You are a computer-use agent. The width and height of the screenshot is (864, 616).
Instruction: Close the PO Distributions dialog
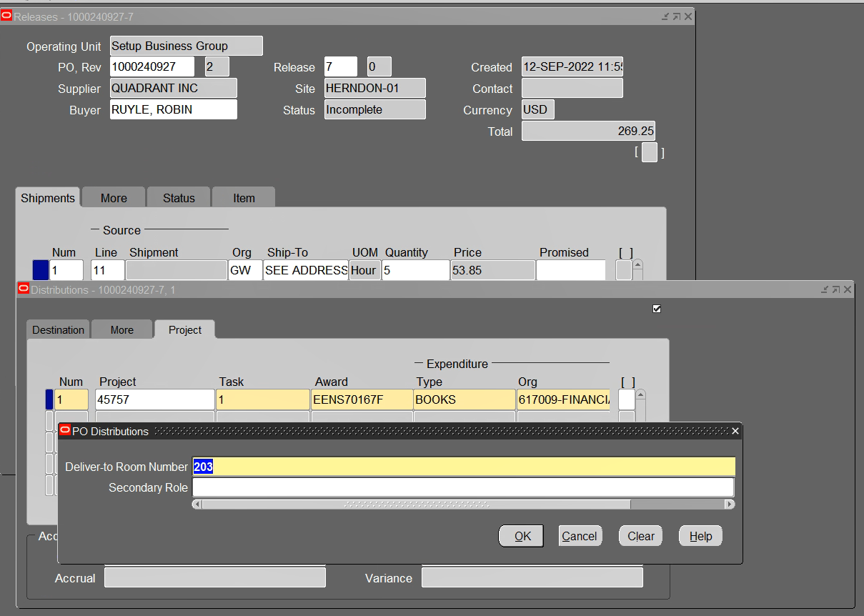pos(735,431)
